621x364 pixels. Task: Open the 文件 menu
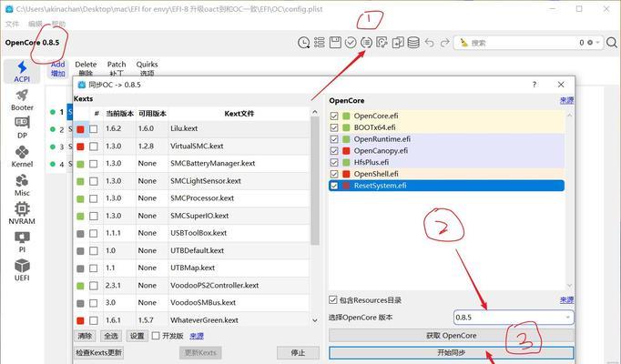coord(12,25)
